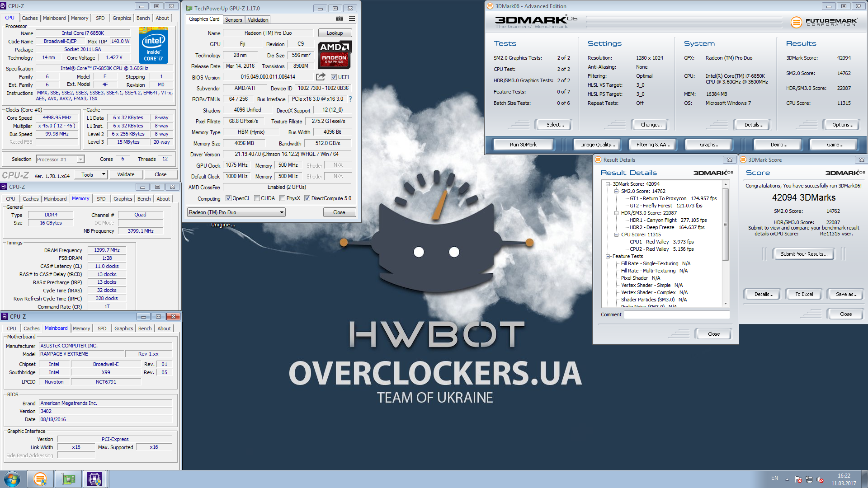
Task: Collapse the SM2.0 Score tree node
Action: pos(616,191)
